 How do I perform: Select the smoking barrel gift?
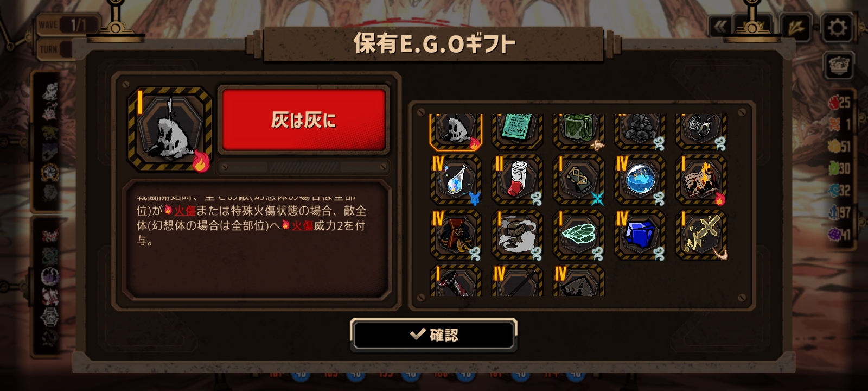(517, 235)
